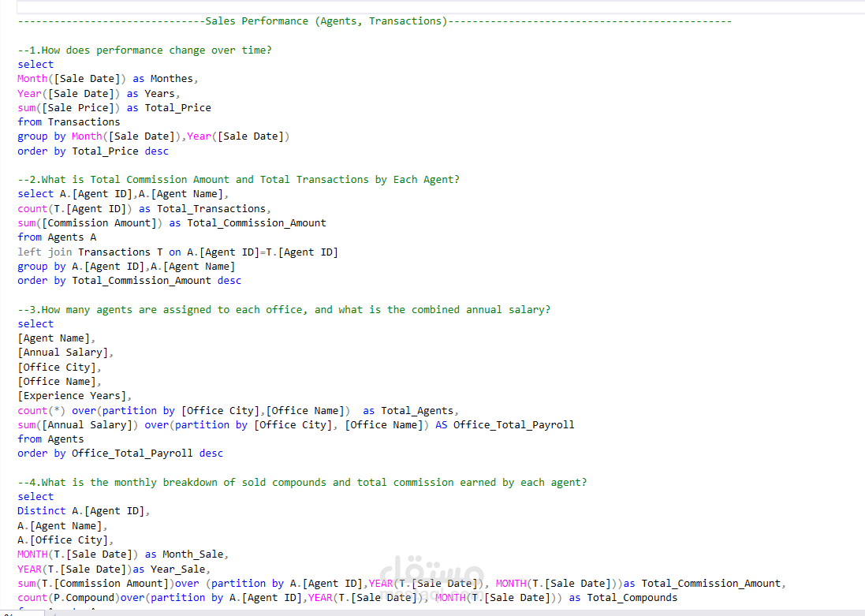Click the line 'from Agents A' in query 2
Screen dimensions: 865x616
point(57,237)
